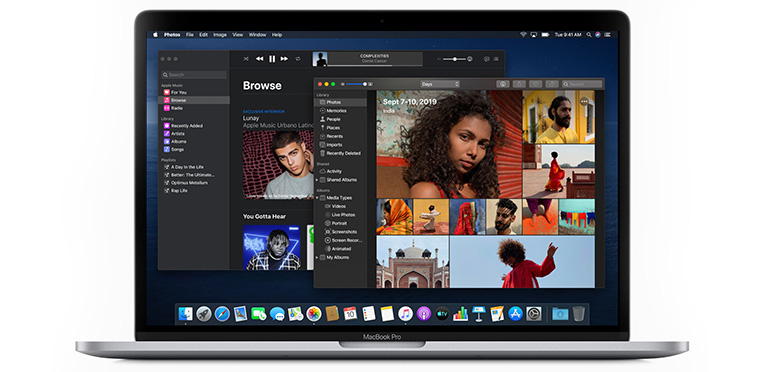Open Radio in Music sidebar
The image size is (760, 372).
(x=194, y=108)
